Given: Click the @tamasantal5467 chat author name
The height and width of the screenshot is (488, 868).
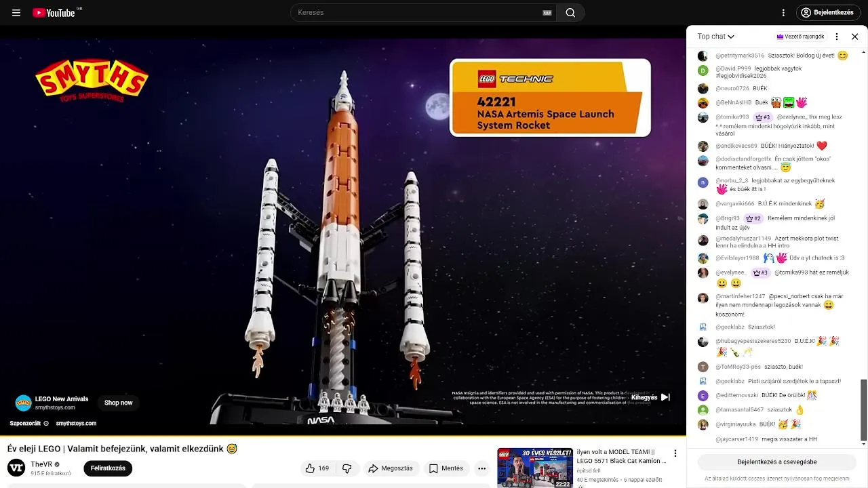Looking at the screenshot, I should tap(739, 410).
